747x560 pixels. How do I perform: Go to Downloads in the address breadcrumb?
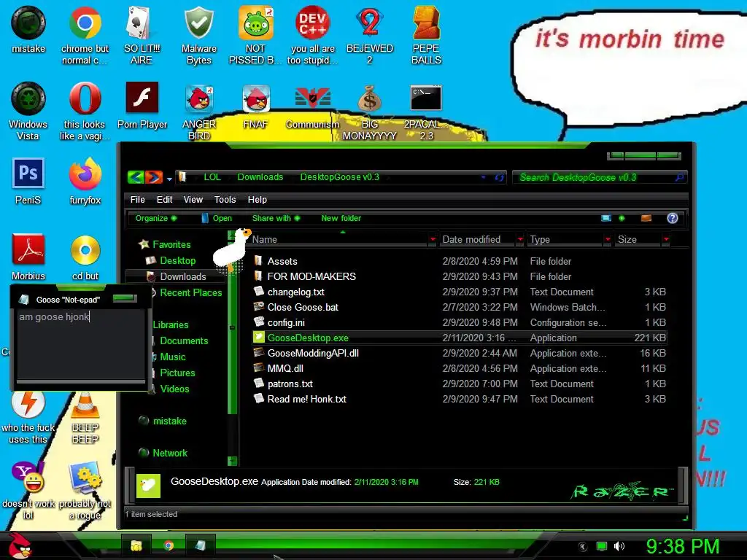click(x=260, y=177)
